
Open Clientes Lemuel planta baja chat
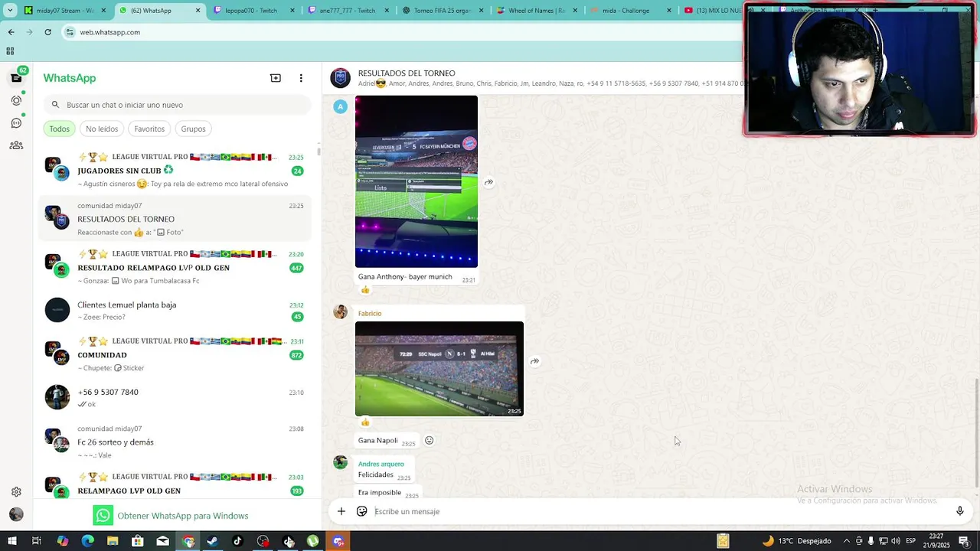[176, 310]
